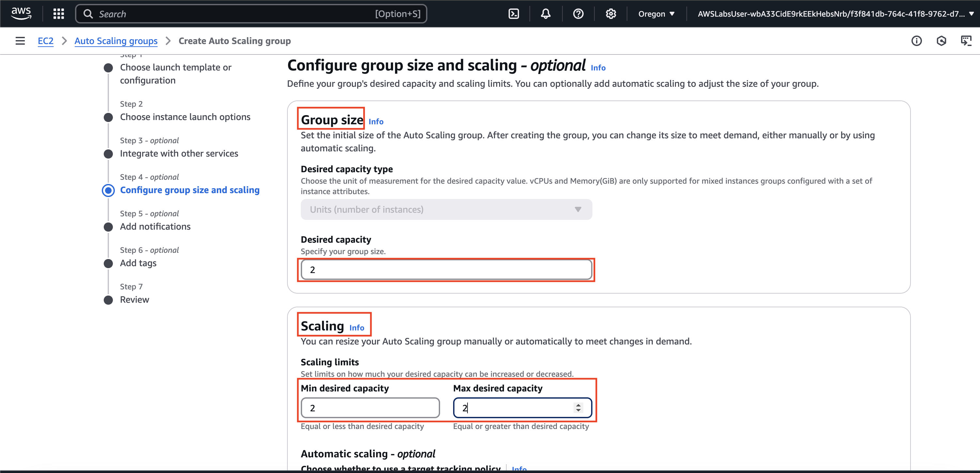Screen dimensions: 980x473
Task: Click the AWS logo home icon
Action: [21, 13]
